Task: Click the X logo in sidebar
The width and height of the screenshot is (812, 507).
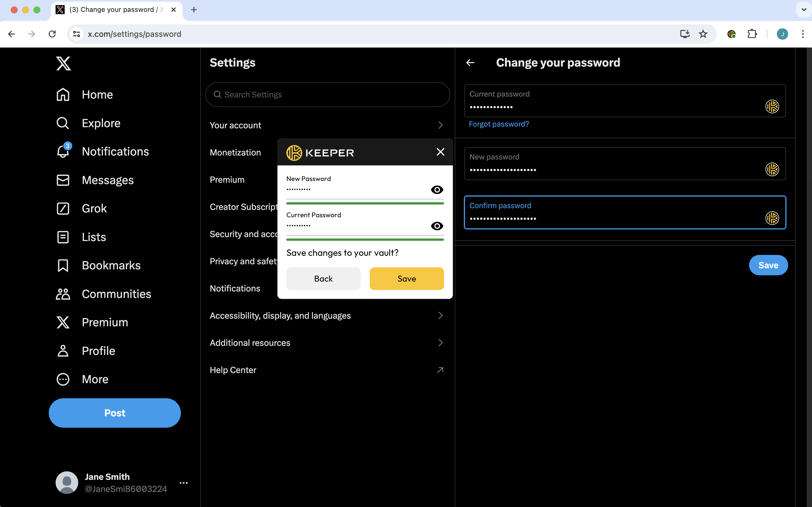Action: click(x=64, y=63)
